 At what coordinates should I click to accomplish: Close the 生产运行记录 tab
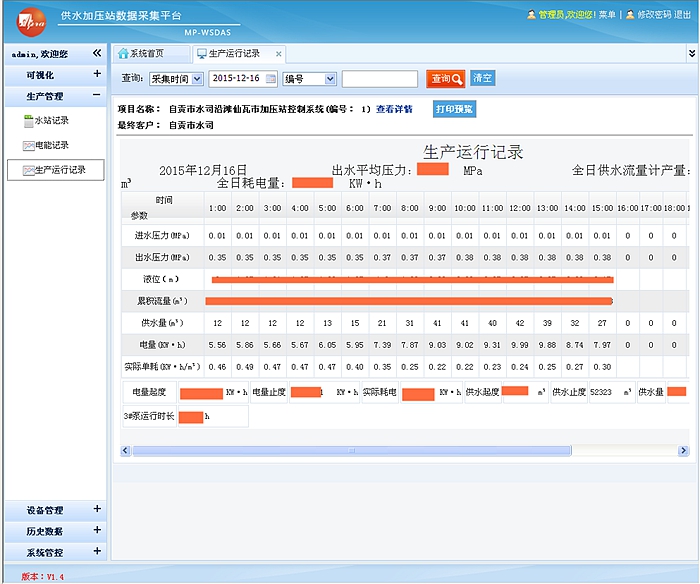279,54
